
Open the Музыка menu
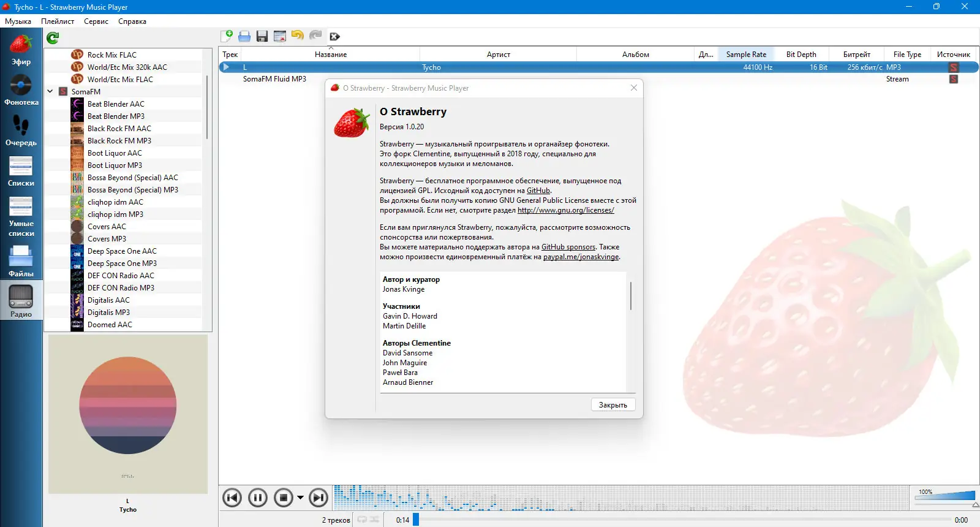pyautogui.click(x=18, y=21)
